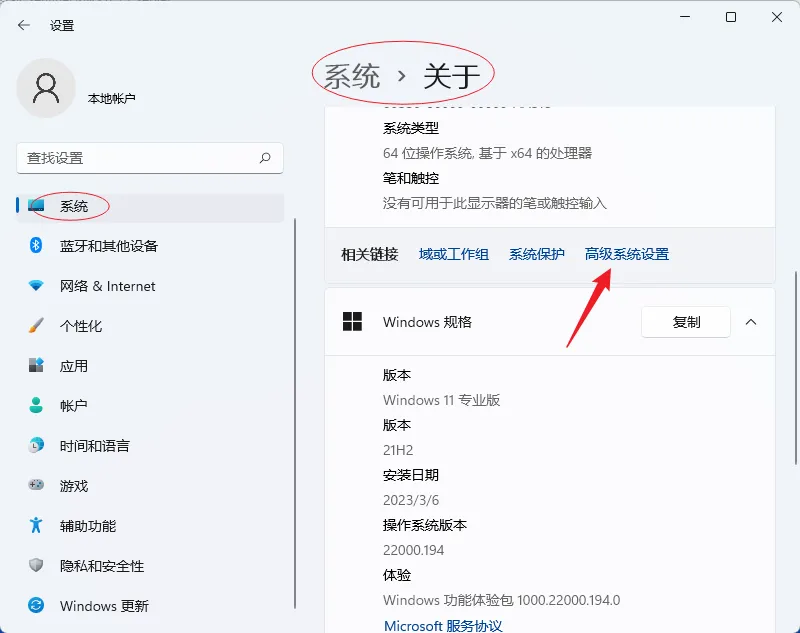Click the network Wi-Fi icon
The image size is (800, 633).
tap(36, 286)
